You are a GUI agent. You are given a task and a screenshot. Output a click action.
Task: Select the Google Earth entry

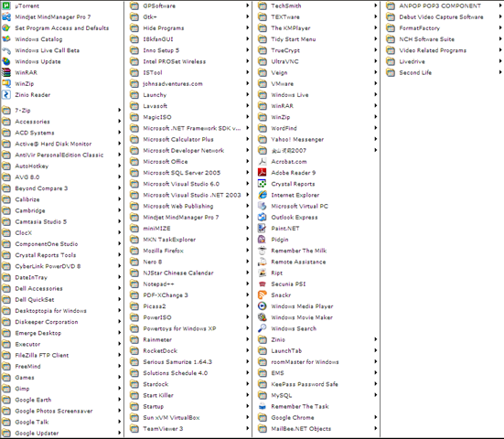pyautogui.click(x=62, y=400)
